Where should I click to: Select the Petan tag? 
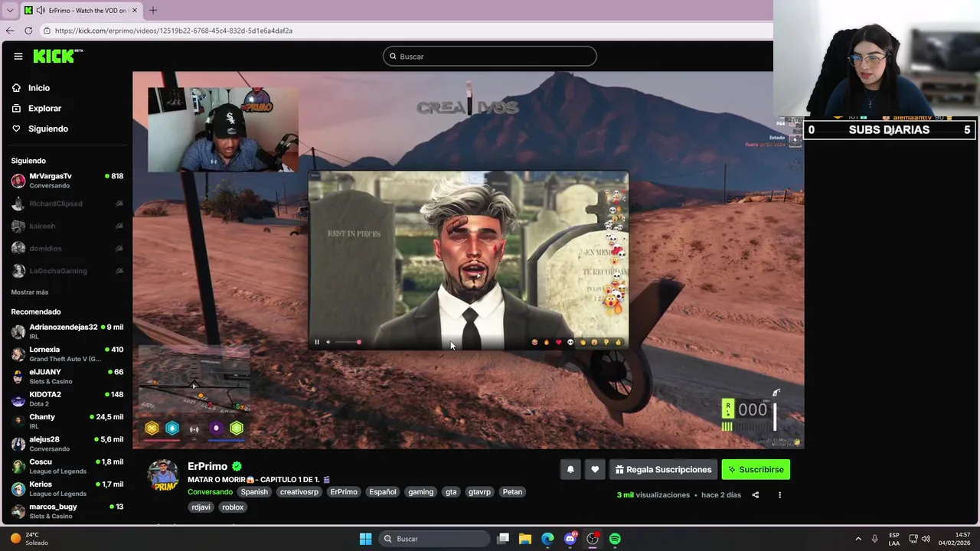(512, 492)
